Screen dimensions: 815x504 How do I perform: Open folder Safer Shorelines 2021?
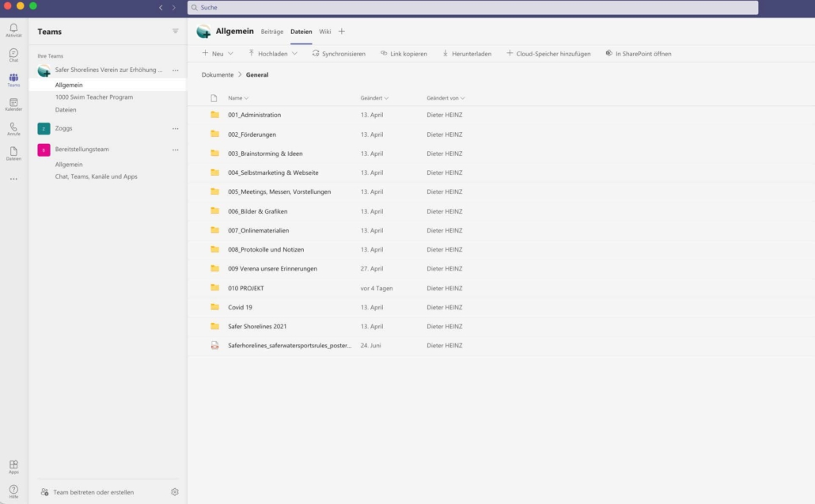[257, 326]
